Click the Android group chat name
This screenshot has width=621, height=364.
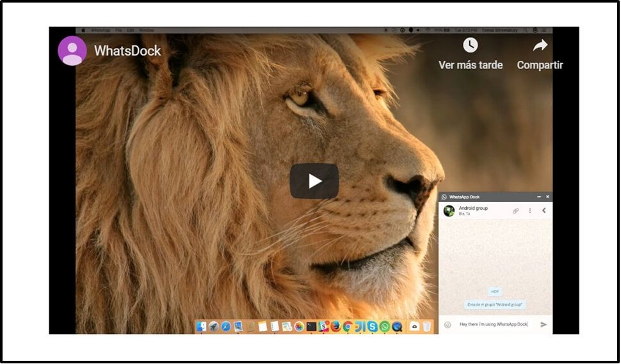coord(473,208)
